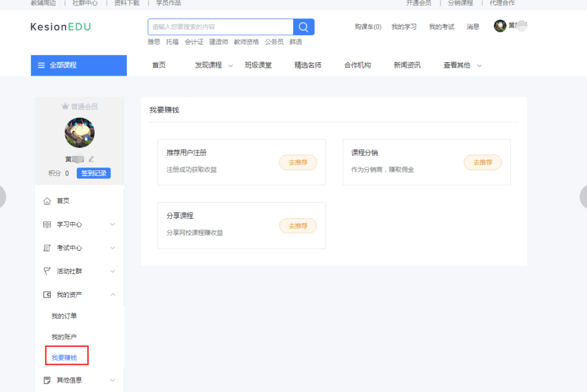This screenshot has height=392, width=587.
Task: Click the magnifier search button
Action: [x=304, y=27]
